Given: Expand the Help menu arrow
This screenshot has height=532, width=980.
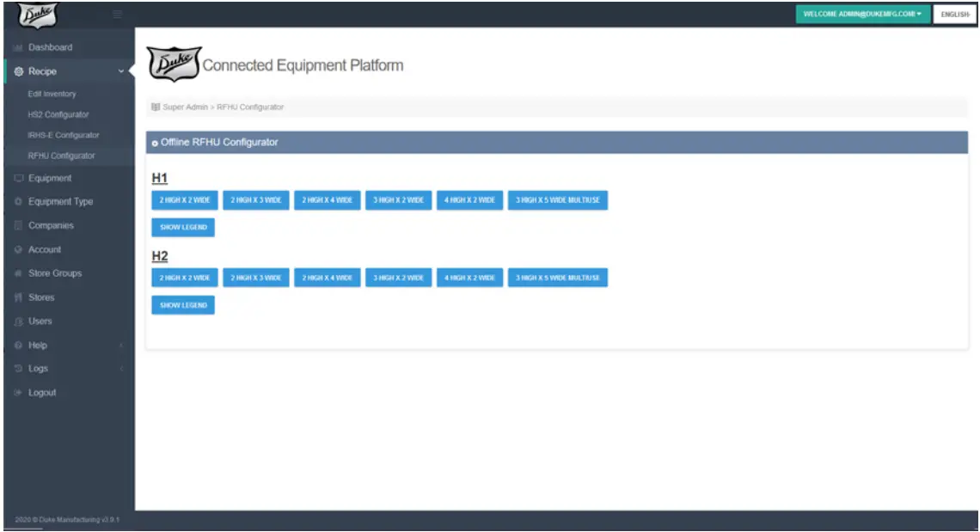Looking at the screenshot, I should click(x=121, y=345).
